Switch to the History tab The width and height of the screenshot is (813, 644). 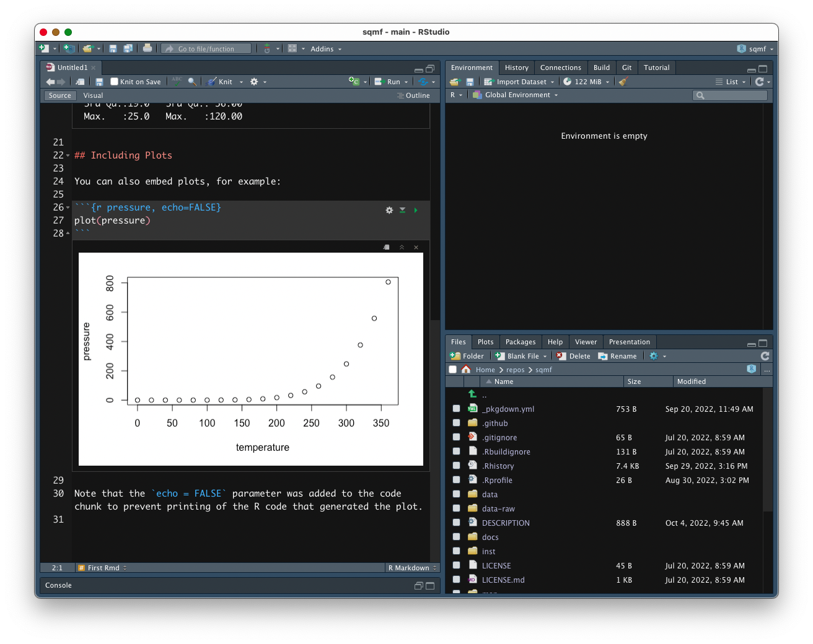tap(517, 67)
